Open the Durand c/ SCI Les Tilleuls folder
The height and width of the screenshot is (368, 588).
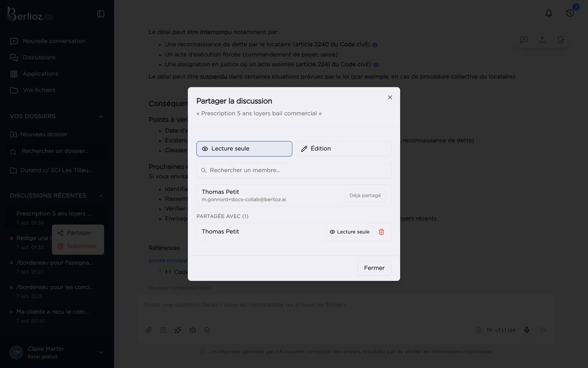click(x=51, y=171)
